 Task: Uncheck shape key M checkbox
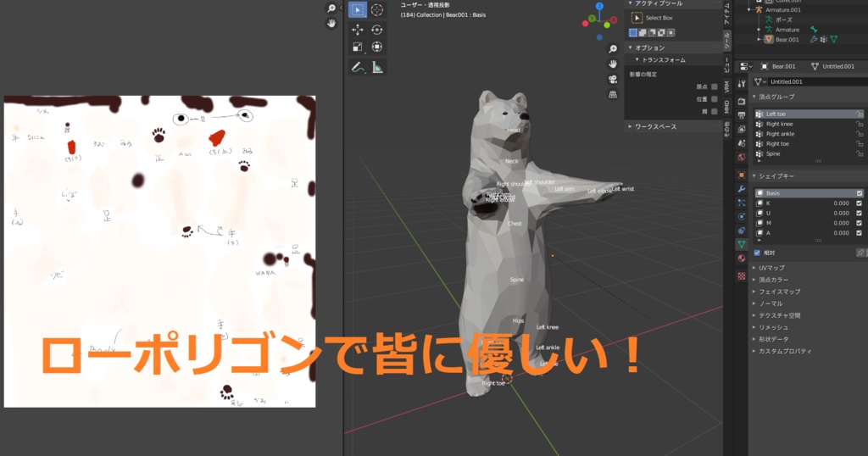[x=860, y=223]
